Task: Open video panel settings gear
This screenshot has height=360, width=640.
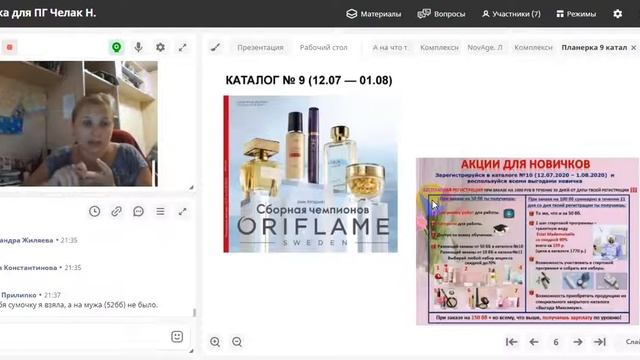Action: [x=160, y=47]
